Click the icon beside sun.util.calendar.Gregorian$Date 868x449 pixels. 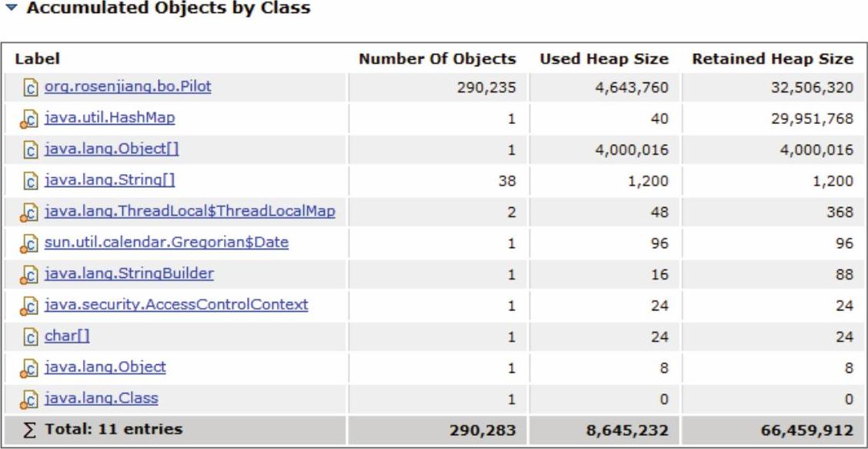coord(29,244)
